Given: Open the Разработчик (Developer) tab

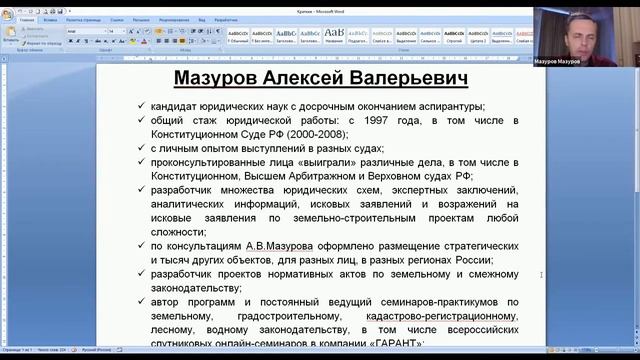Looking at the screenshot, I should pyautogui.click(x=226, y=20).
